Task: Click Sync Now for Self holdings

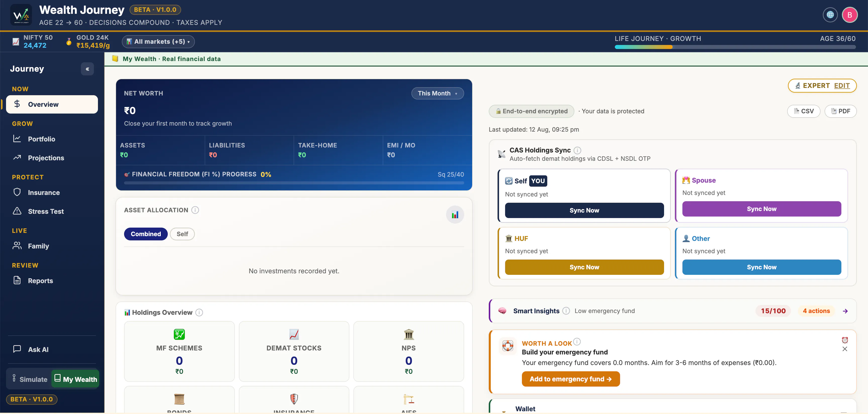Action: (584, 210)
